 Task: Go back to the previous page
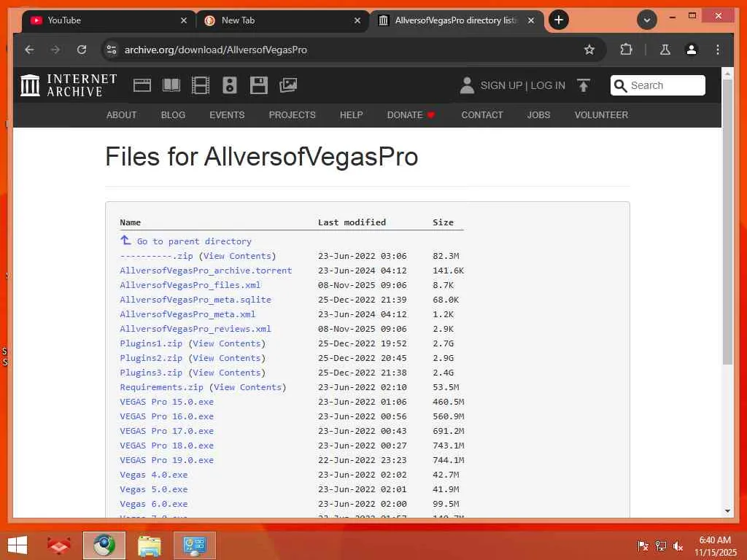[29, 50]
